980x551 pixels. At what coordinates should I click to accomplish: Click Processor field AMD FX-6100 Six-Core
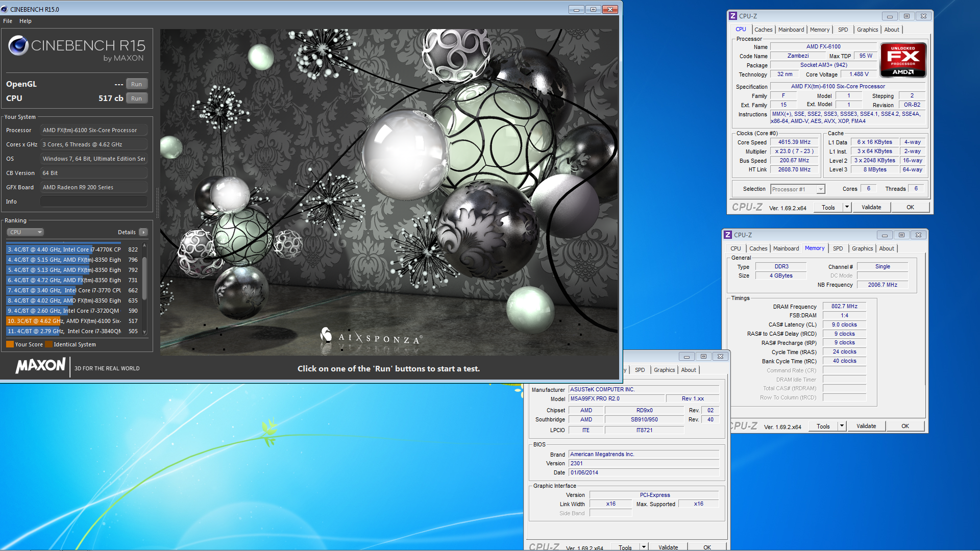click(x=94, y=130)
